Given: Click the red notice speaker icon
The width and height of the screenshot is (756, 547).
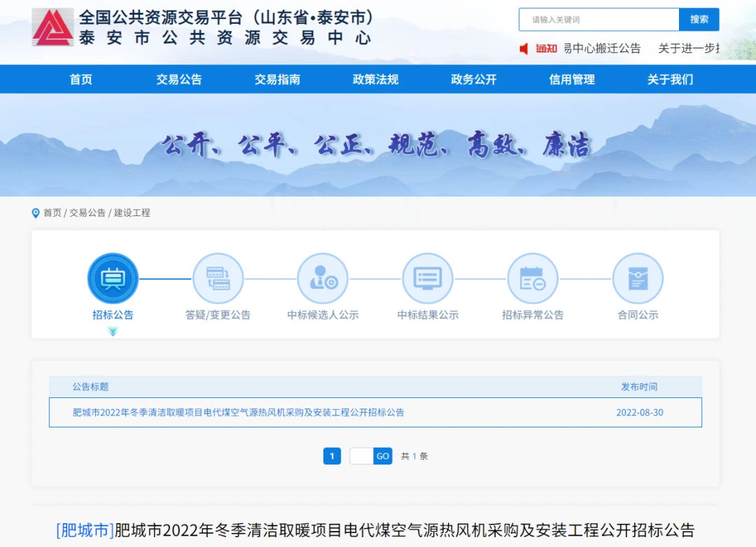Looking at the screenshot, I should point(524,48).
